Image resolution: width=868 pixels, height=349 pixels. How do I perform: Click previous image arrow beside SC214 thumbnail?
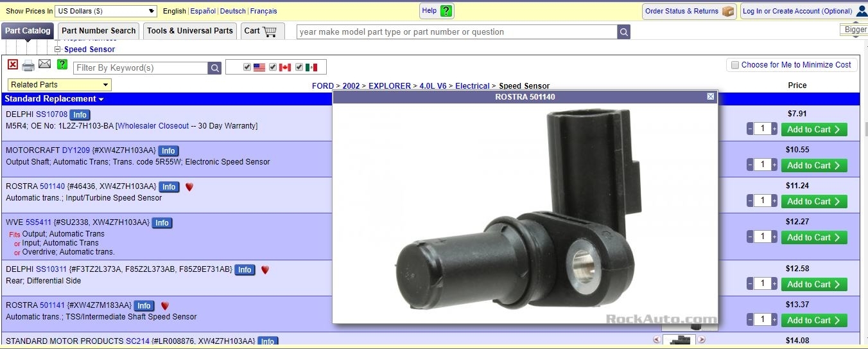pos(656,339)
